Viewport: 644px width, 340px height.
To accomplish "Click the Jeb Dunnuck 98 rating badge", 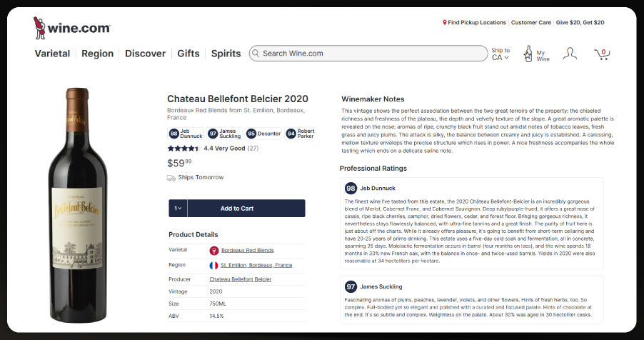I will (186, 134).
